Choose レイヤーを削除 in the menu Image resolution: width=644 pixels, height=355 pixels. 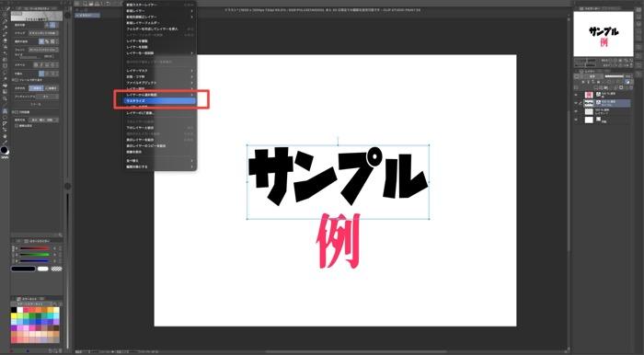click(x=160, y=47)
